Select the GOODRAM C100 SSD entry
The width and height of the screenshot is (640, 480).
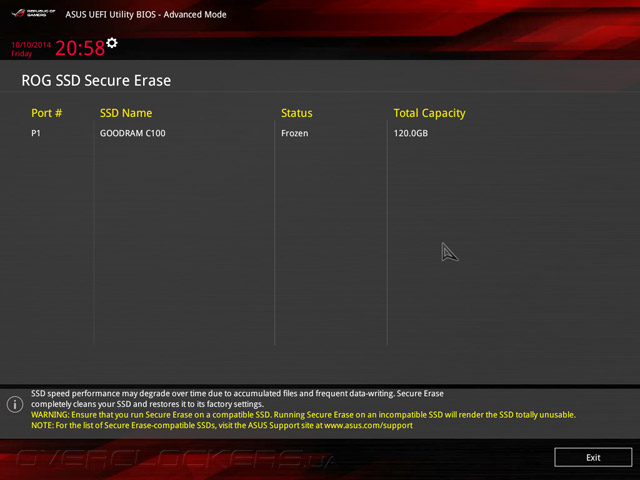[x=133, y=133]
